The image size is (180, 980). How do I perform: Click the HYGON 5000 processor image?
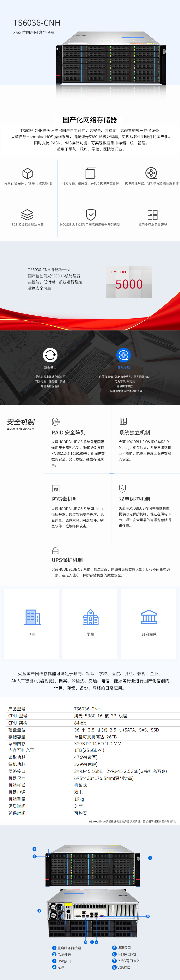[129, 282]
